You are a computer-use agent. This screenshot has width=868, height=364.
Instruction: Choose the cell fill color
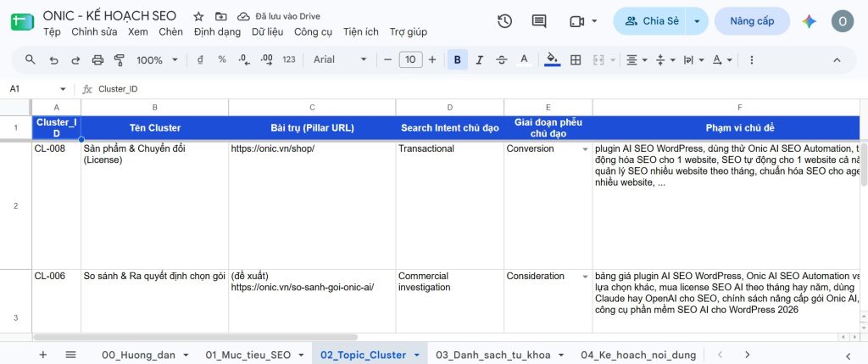pyautogui.click(x=552, y=59)
